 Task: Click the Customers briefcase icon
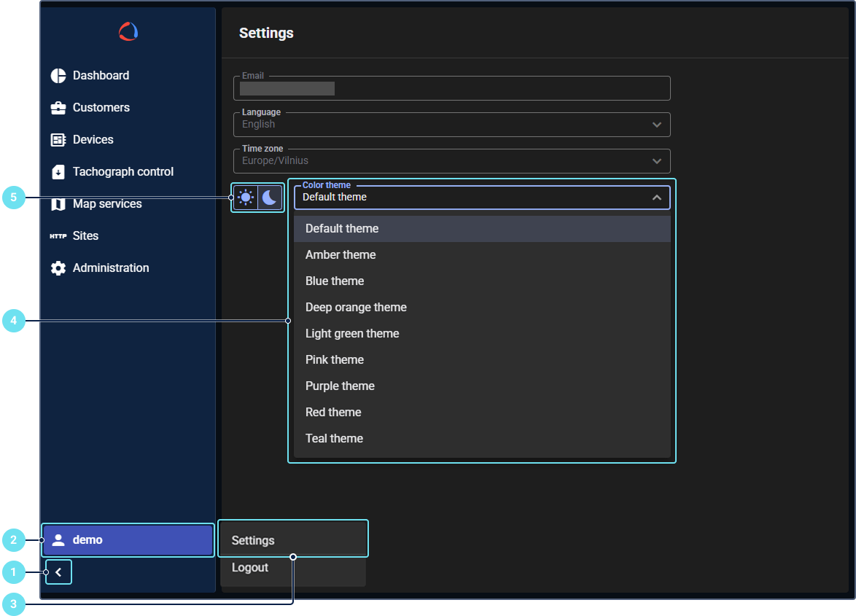click(x=58, y=108)
